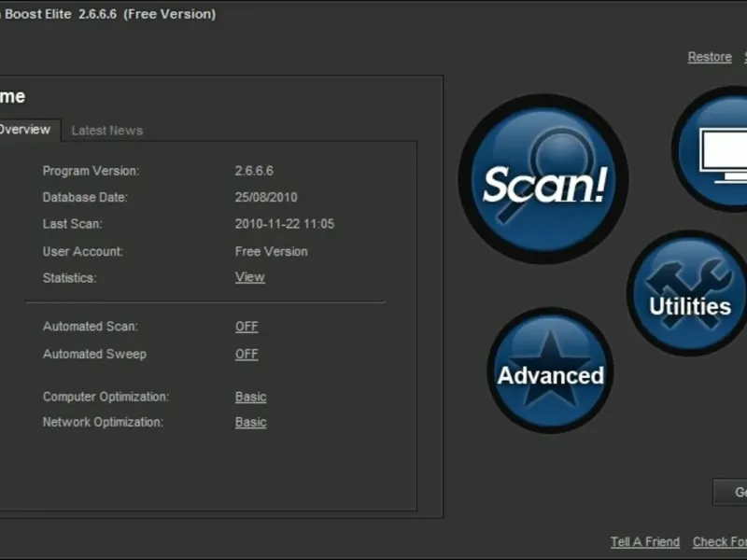747x560 pixels.
Task: Click the monitor icon round button
Action: point(712,149)
